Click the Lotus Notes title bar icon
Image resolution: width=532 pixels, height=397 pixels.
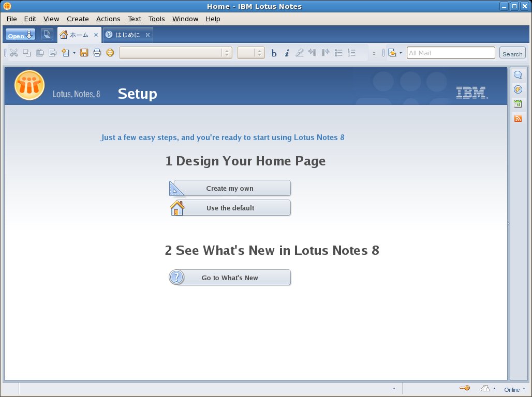coord(7,6)
